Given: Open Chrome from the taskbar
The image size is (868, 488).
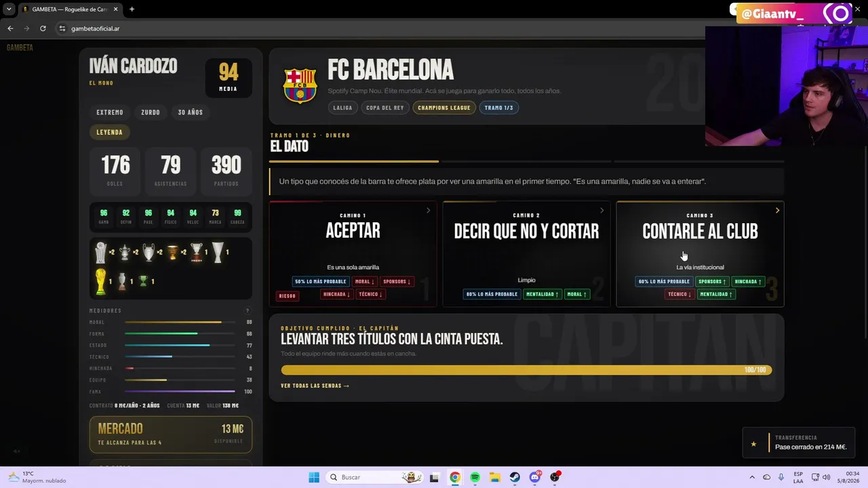Looking at the screenshot, I should coord(455,477).
